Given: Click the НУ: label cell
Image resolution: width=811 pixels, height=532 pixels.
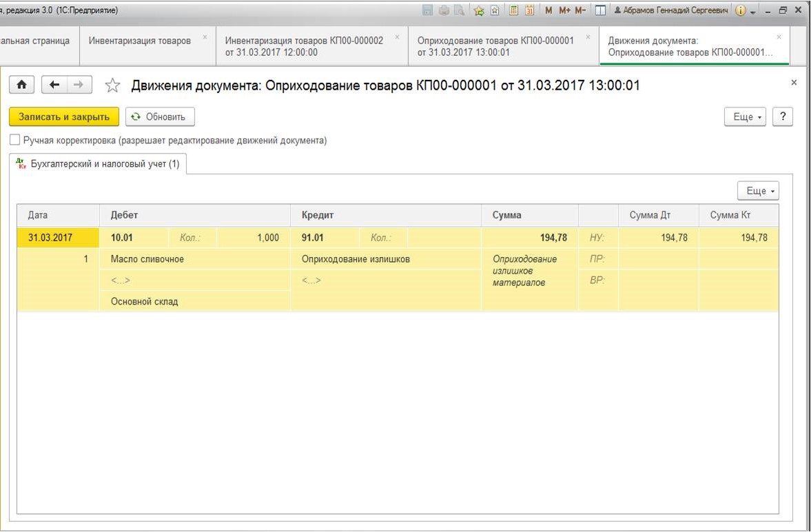Looking at the screenshot, I should coord(598,238).
